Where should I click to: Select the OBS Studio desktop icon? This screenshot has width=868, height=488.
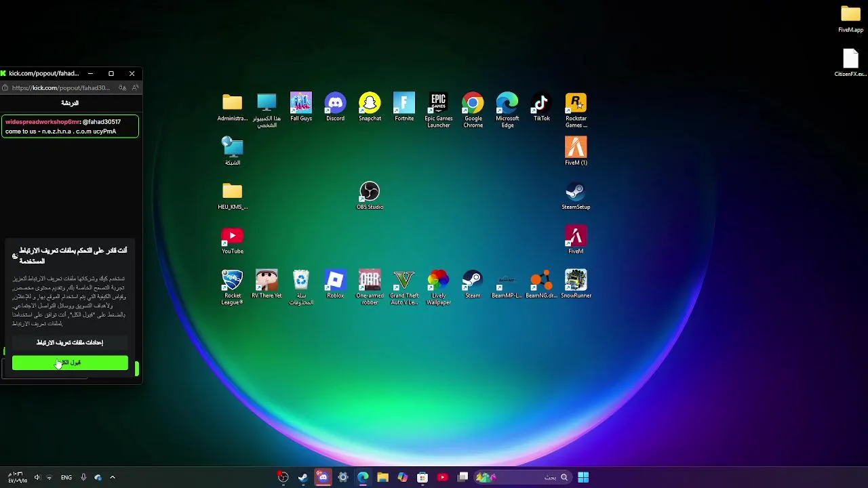tap(370, 196)
